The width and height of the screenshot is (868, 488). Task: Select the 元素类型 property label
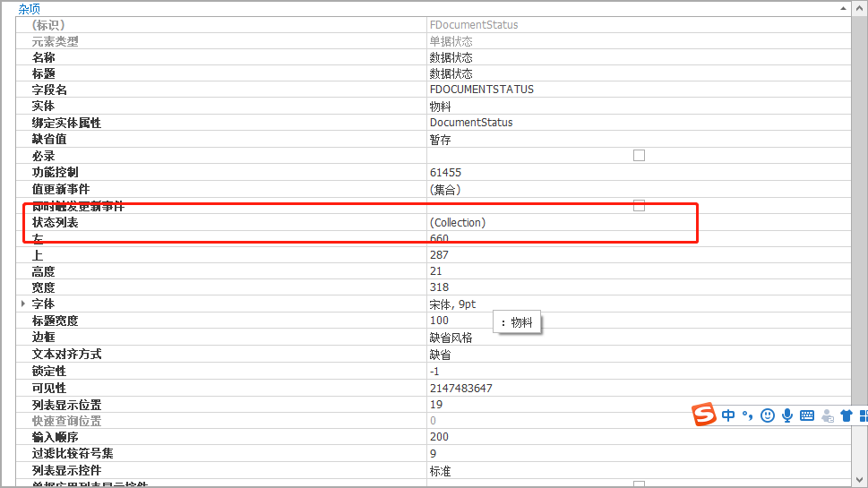(55, 41)
